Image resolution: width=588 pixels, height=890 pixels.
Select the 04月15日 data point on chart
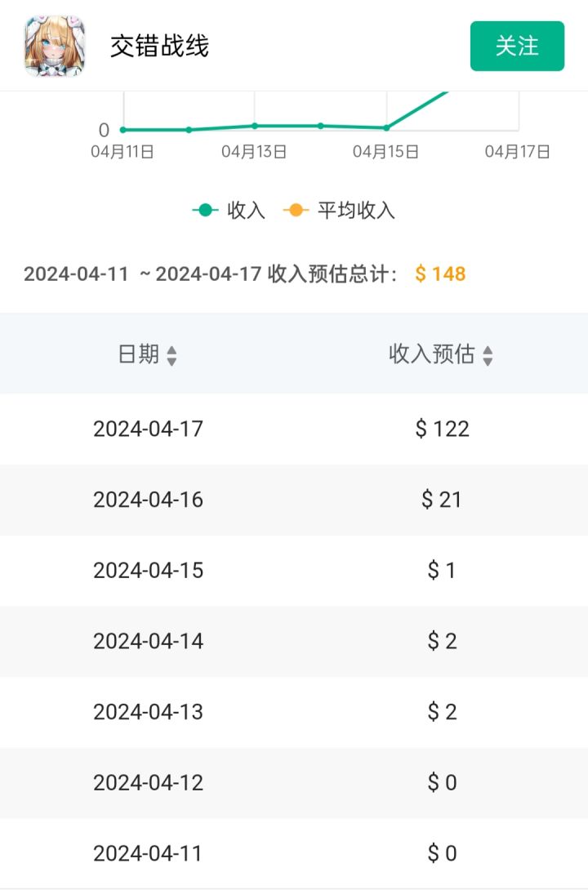(386, 127)
